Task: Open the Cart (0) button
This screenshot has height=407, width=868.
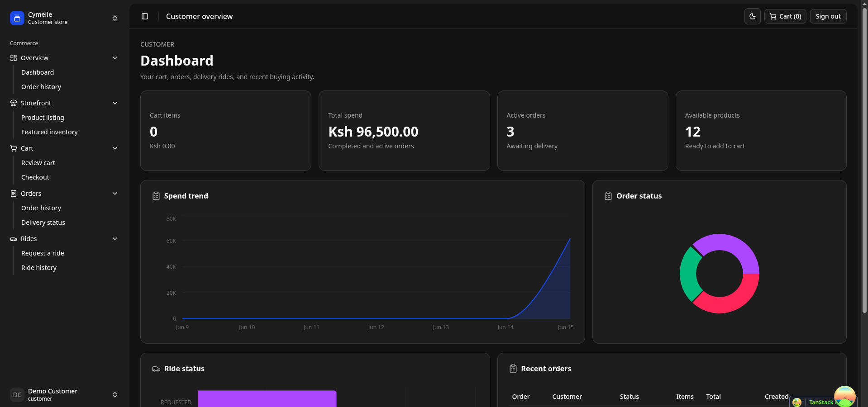Action: pyautogui.click(x=785, y=16)
